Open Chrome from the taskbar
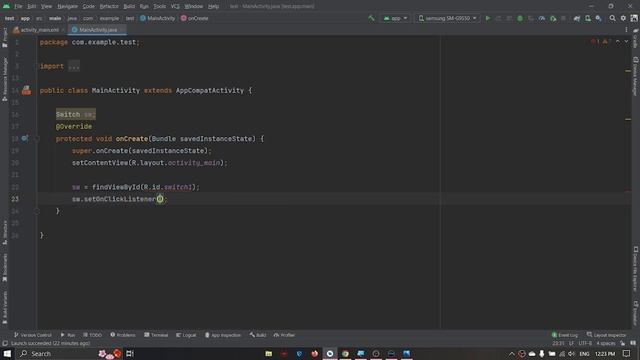640x360 pixels. (345, 353)
